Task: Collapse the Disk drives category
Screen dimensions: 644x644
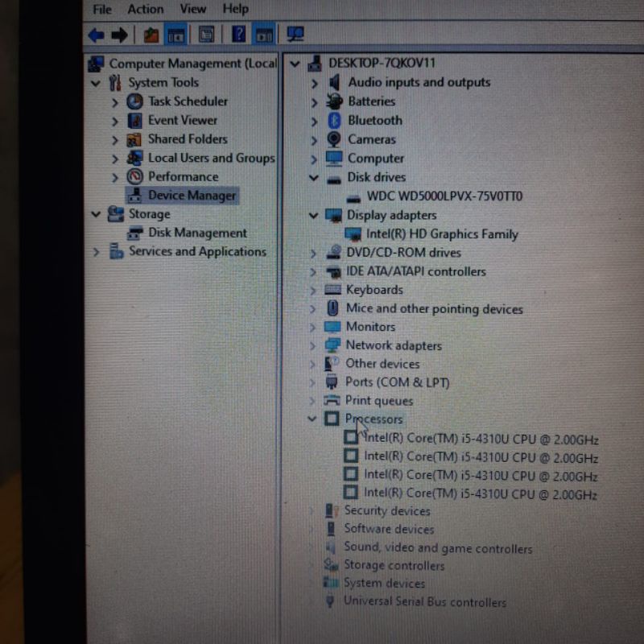Action: (314, 177)
